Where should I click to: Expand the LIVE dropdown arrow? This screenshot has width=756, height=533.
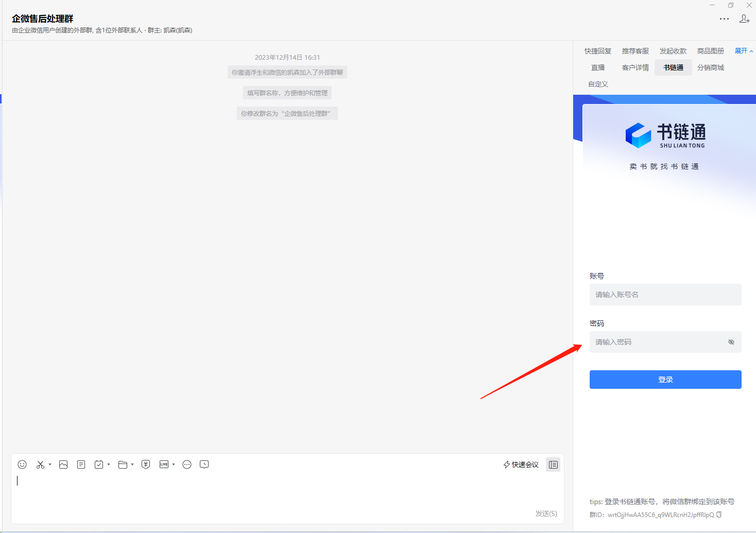coord(174,465)
